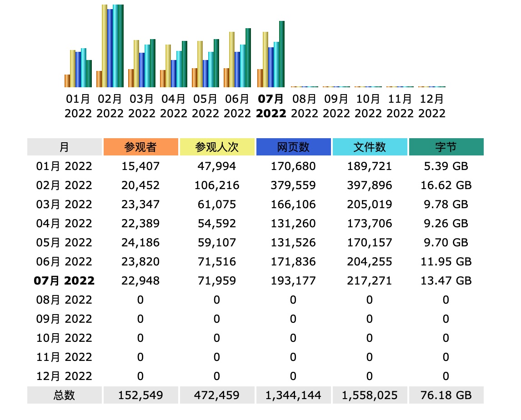
Task: Click the cyan 文件数 column header
Action: pyautogui.click(x=370, y=147)
